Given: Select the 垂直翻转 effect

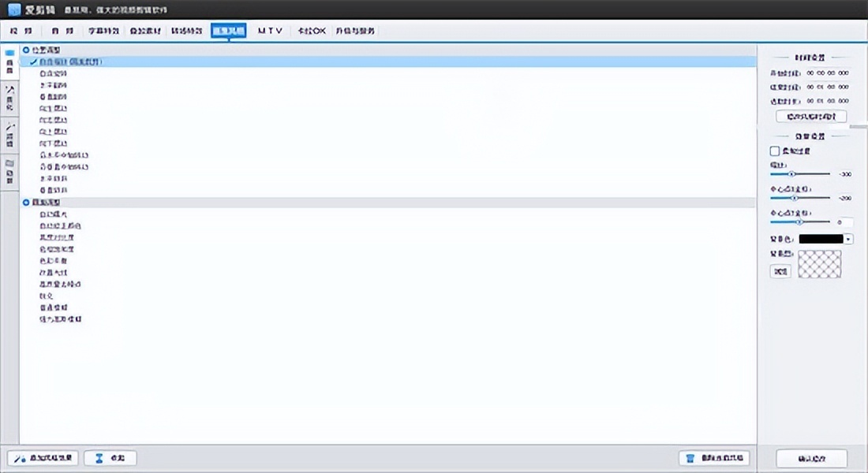Looking at the screenshot, I should click(x=53, y=97).
